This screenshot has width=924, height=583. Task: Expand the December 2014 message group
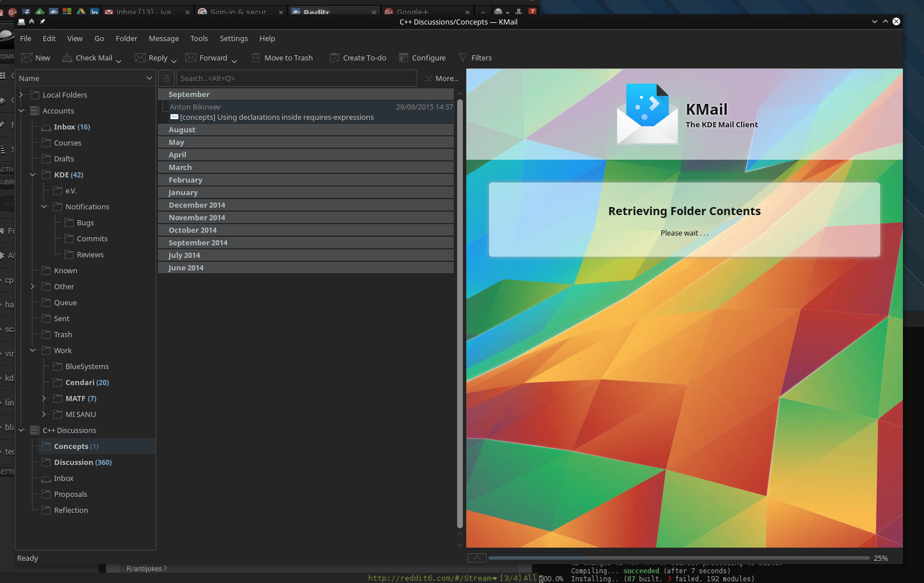pos(306,205)
